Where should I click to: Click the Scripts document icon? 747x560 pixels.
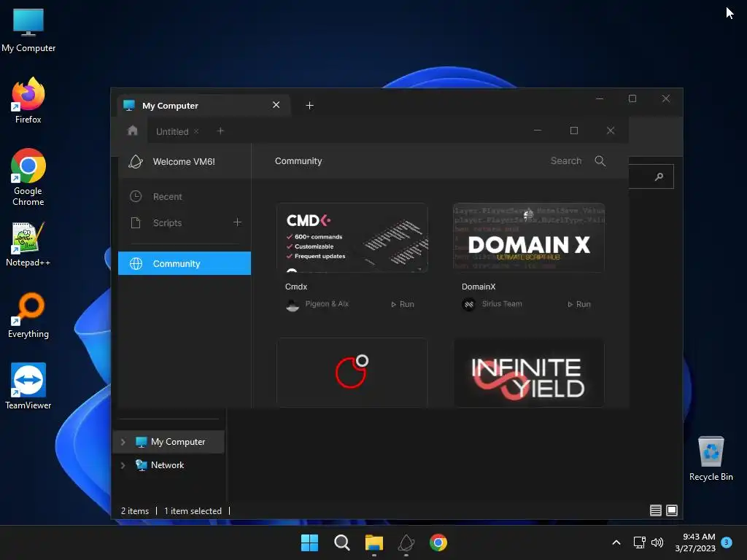click(x=136, y=222)
